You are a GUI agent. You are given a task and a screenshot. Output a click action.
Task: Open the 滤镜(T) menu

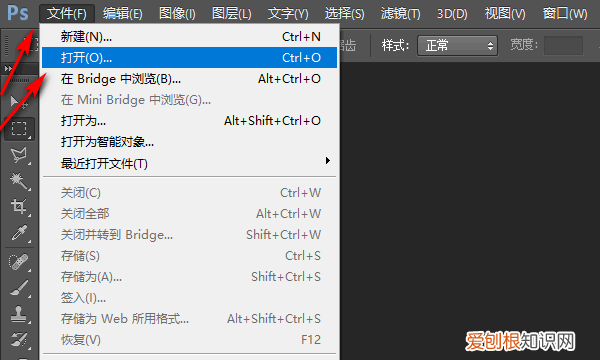click(400, 14)
